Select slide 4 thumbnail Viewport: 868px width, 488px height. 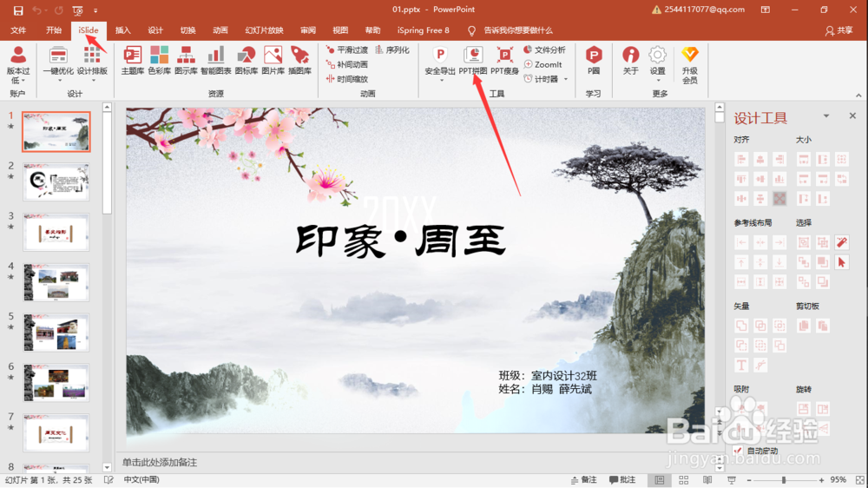coord(56,282)
